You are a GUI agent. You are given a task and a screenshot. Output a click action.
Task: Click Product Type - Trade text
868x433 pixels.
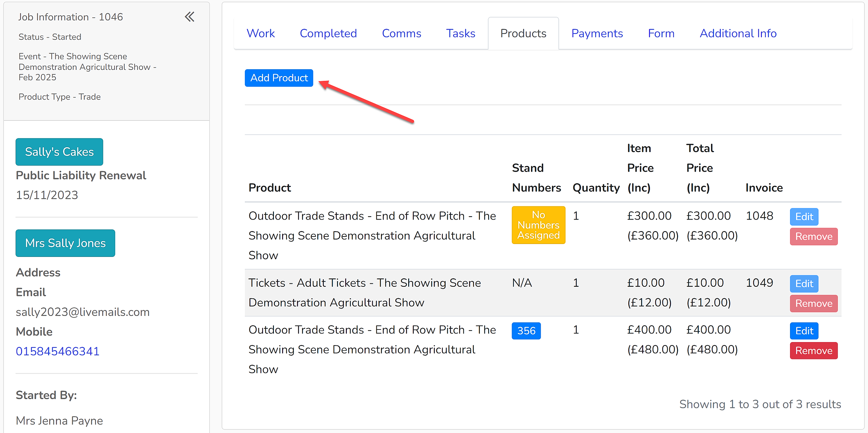(x=60, y=97)
